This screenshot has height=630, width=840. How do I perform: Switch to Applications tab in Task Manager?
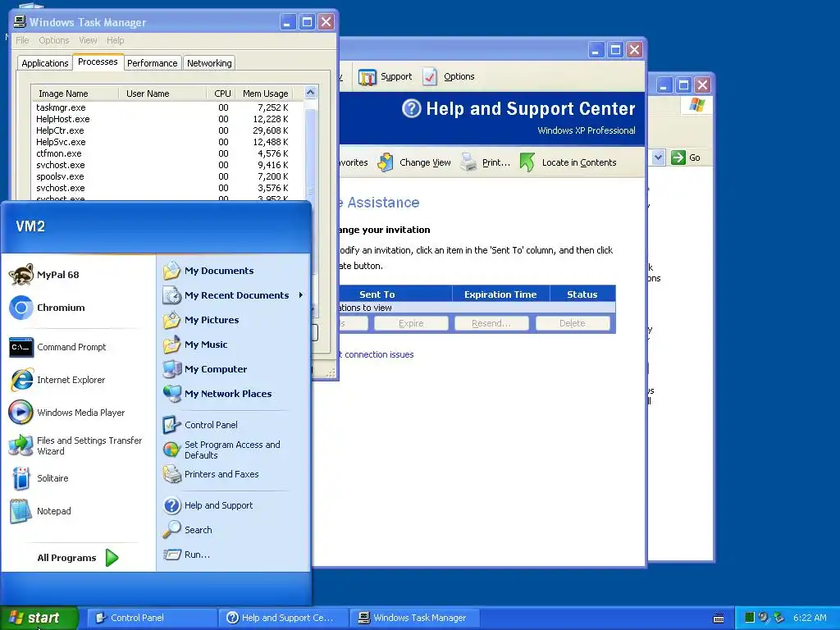[45, 63]
